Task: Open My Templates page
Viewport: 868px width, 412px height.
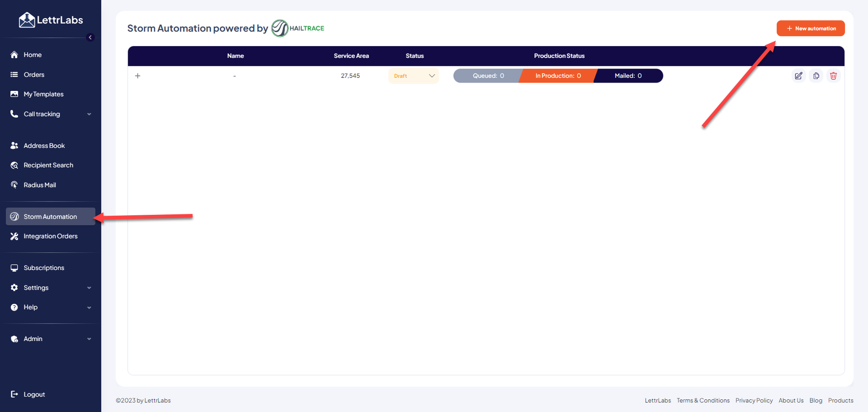Action: point(43,94)
